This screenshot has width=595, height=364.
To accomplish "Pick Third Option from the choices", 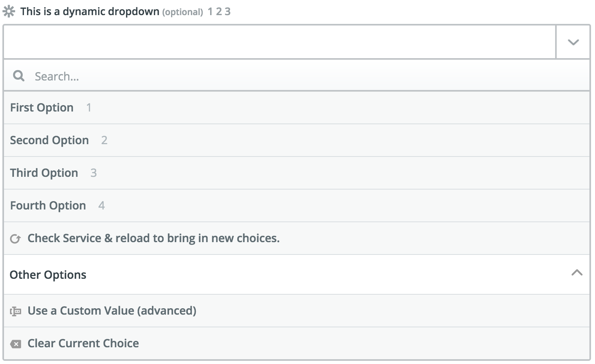I will point(297,173).
